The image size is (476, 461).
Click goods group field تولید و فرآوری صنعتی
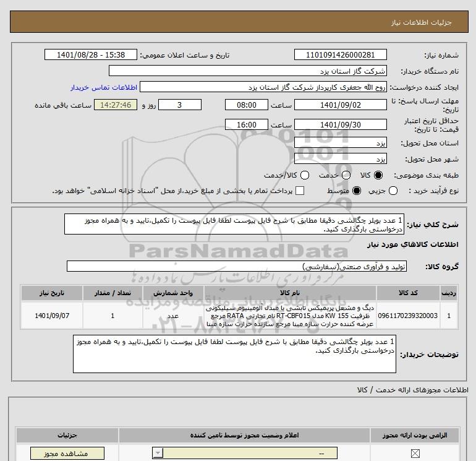(x=237, y=266)
